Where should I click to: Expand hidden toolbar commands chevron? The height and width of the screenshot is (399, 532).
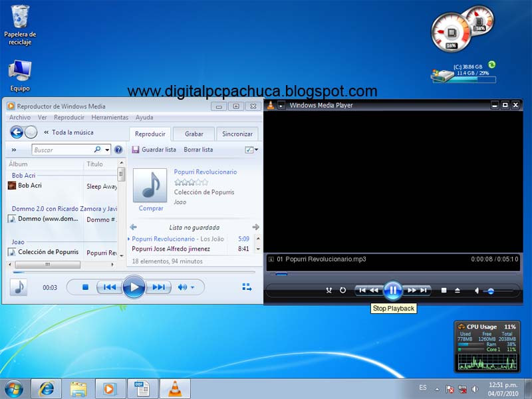coord(14,150)
